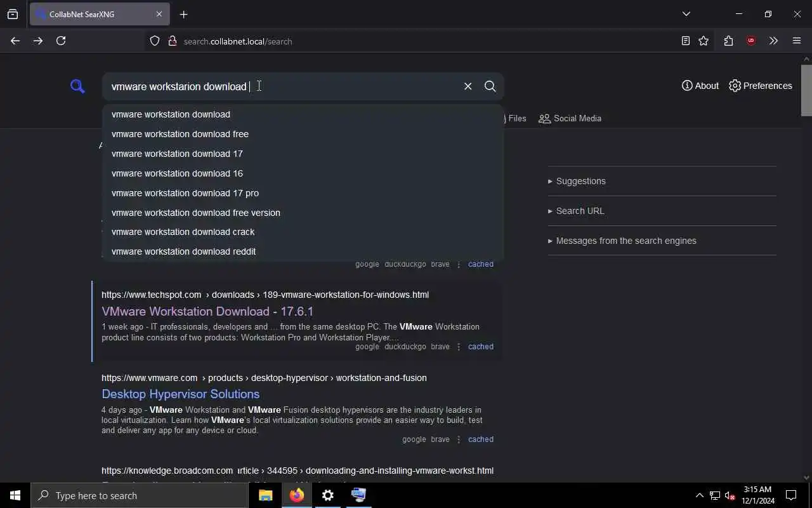Image resolution: width=812 pixels, height=508 pixels.
Task: Show site connection security info
Action: pyautogui.click(x=172, y=41)
